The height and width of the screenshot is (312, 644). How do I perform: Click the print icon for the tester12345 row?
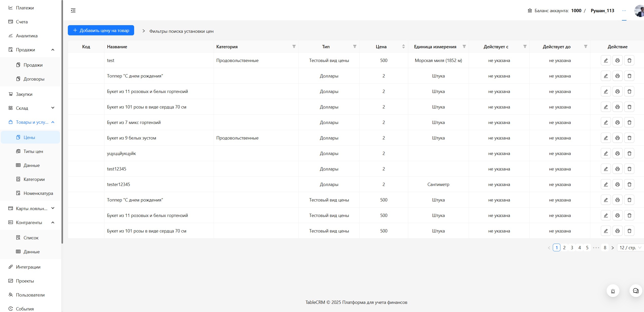(617, 184)
